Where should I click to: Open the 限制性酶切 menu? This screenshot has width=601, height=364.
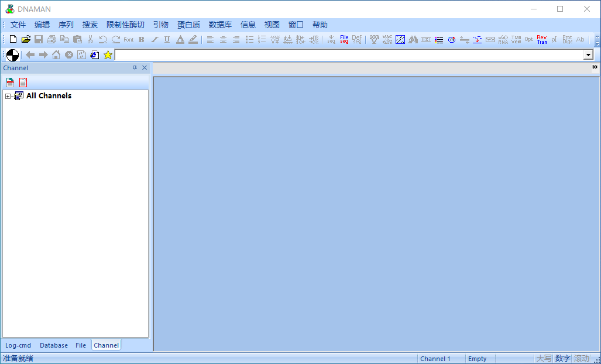125,25
